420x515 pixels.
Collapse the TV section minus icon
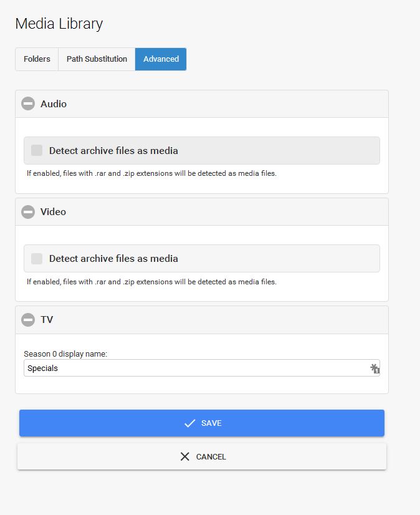click(x=28, y=320)
